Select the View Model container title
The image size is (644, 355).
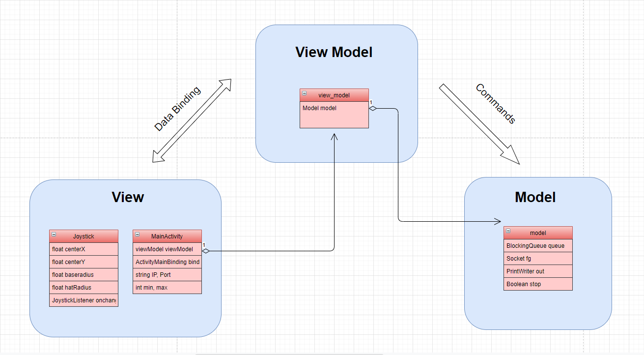coord(333,52)
